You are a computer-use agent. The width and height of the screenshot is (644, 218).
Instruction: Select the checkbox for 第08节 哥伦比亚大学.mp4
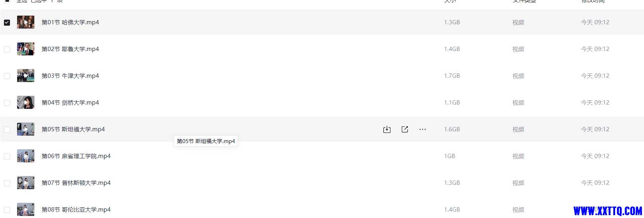(7, 210)
